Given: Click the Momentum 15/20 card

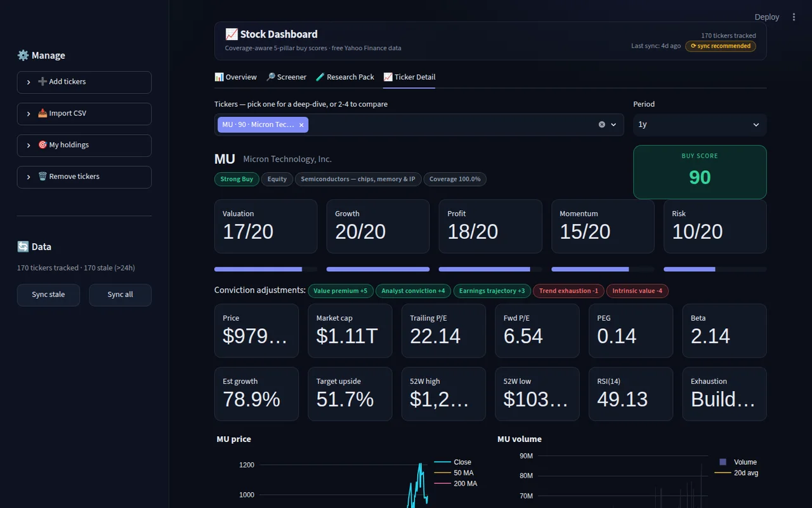Looking at the screenshot, I should tap(603, 227).
